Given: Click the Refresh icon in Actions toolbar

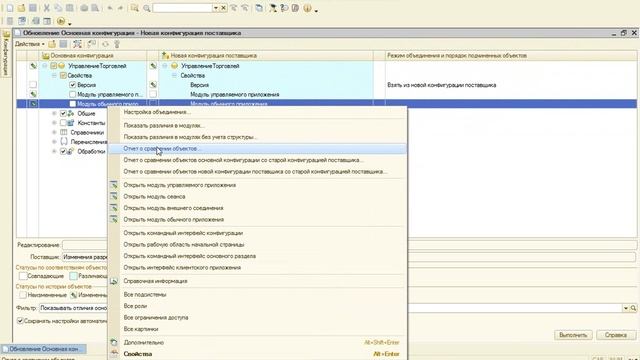Looking at the screenshot, I should (105, 44).
